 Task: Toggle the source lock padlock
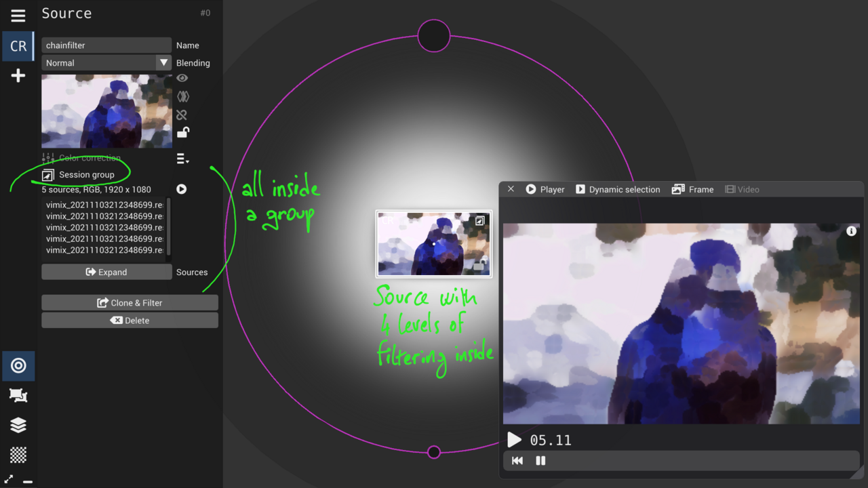(182, 132)
